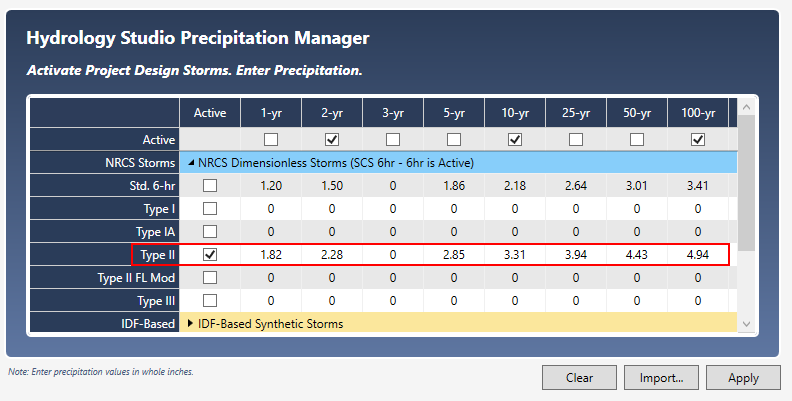Click the scrollbar up arrow
Viewport: 792px width, 401px height.
coord(747,107)
